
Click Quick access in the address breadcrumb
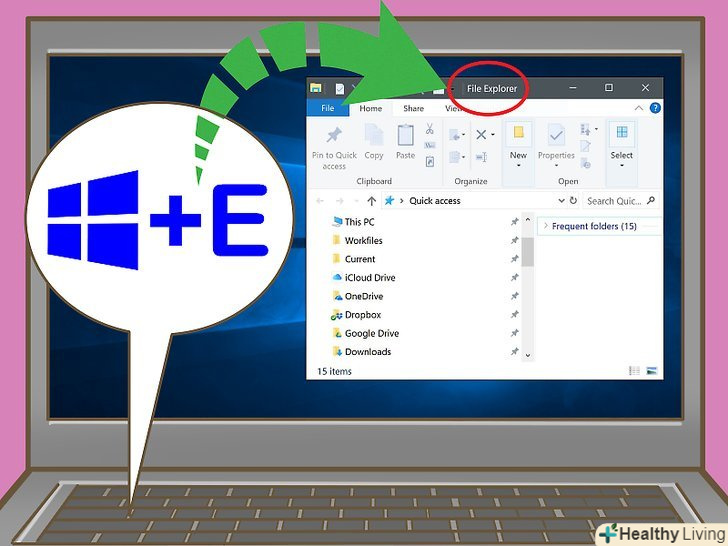[x=435, y=201]
